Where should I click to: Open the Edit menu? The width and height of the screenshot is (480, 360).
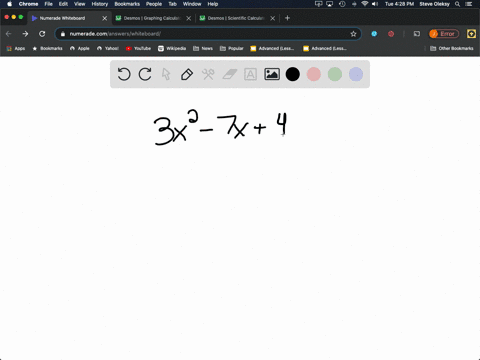pos(63,4)
